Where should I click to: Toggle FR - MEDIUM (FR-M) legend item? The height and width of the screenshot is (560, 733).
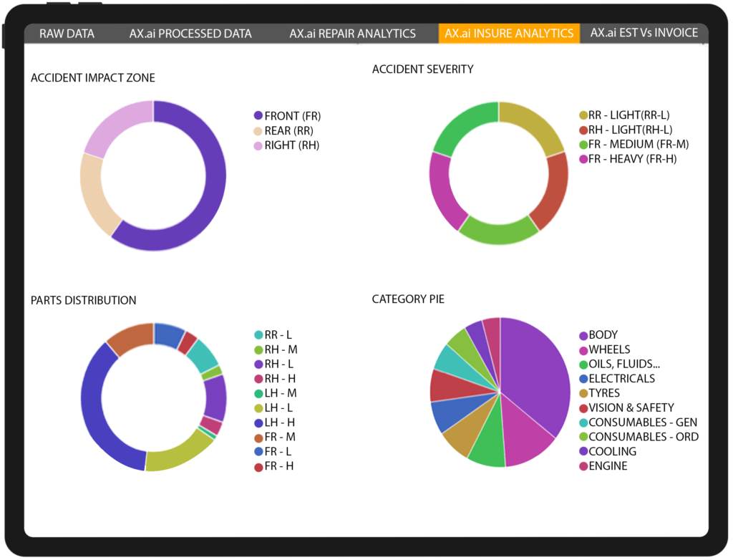tap(634, 144)
